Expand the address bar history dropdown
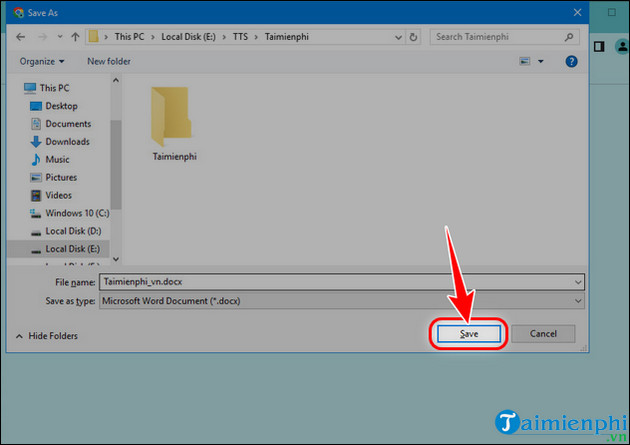 click(x=398, y=37)
